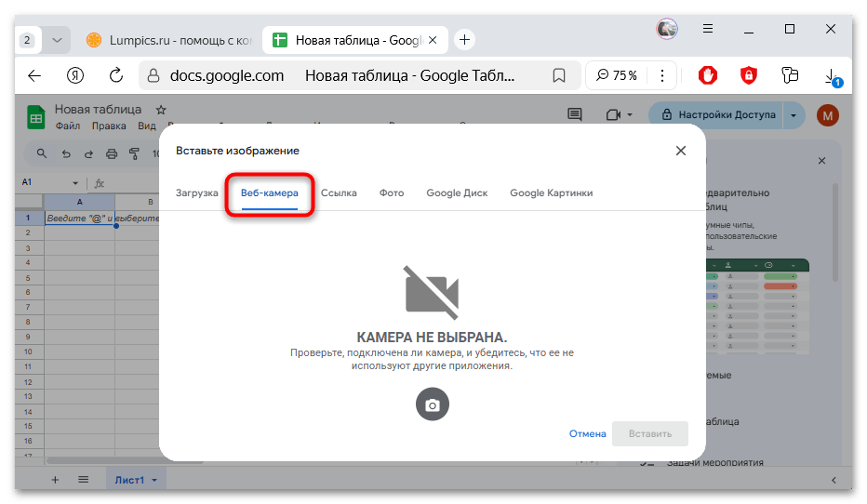Click the Yandex home 'Я' icon
Viewport: 867px width, 504px height.
[x=75, y=75]
